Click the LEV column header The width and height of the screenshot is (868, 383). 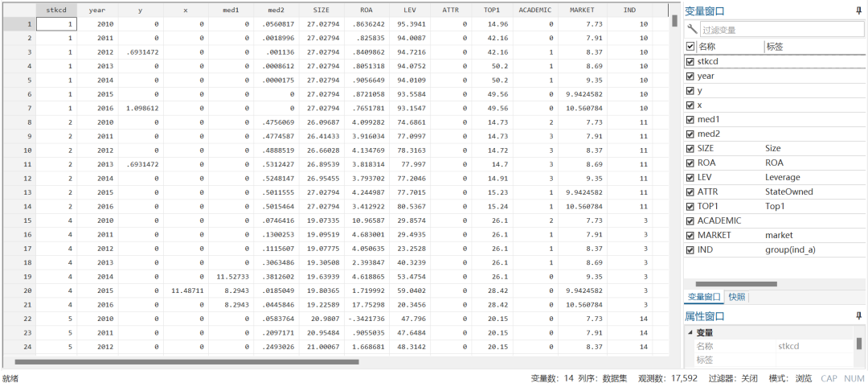[411, 10]
